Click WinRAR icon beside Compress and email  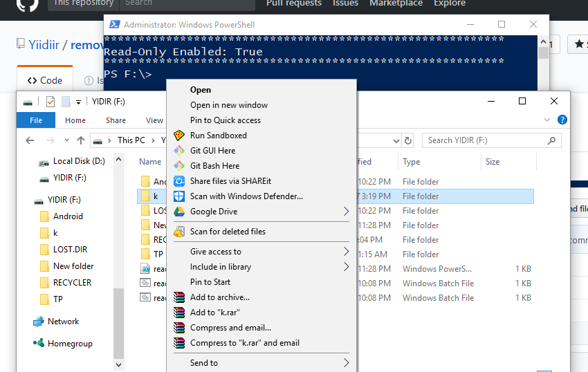pyautogui.click(x=179, y=328)
